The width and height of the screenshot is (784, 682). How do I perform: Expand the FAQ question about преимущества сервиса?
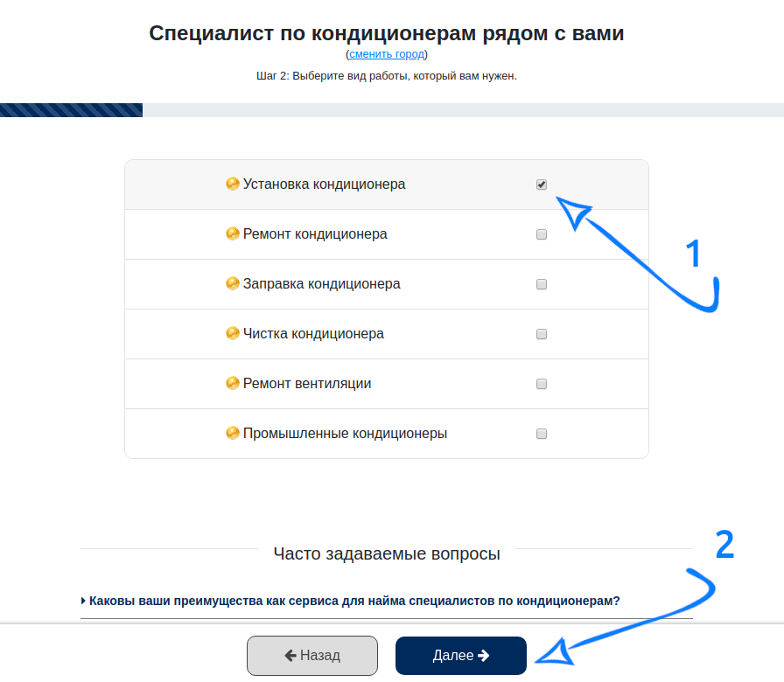[351, 601]
